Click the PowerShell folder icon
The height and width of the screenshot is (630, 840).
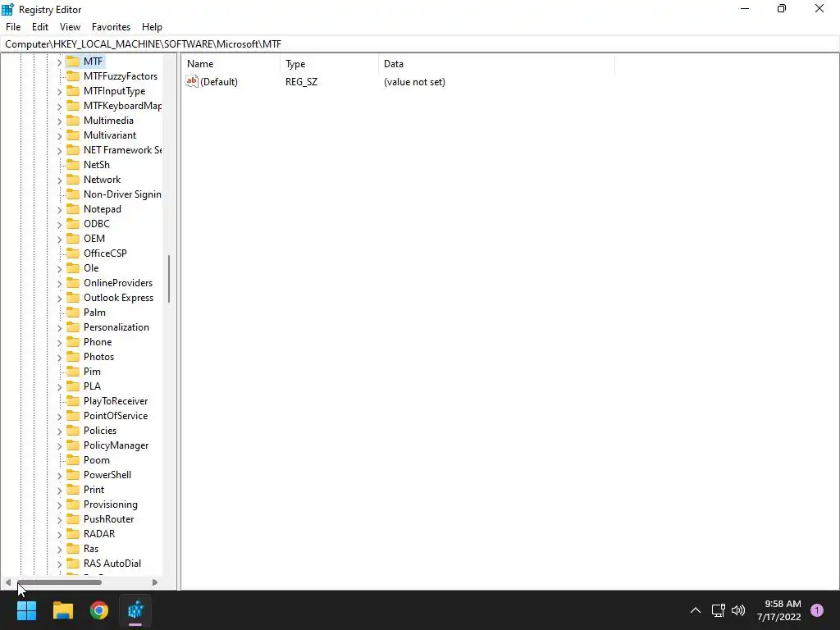point(73,475)
